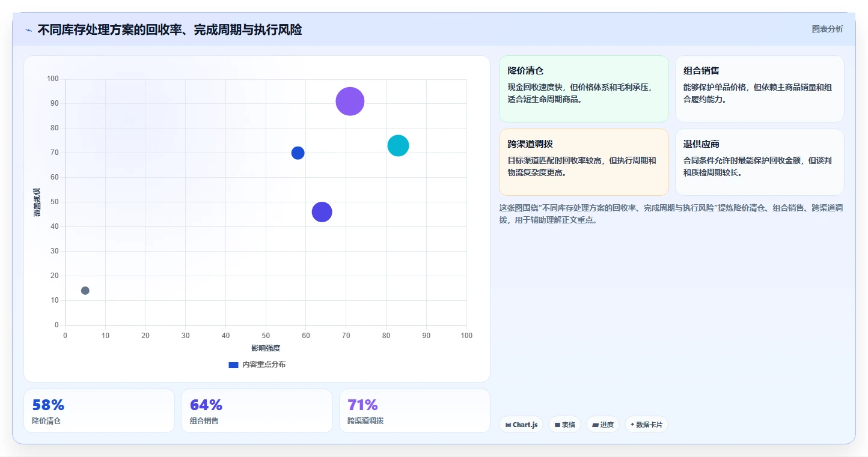Click the 内容重点分布 legend text
Viewport: 868px width, 457px height.
pyautogui.click(x=264, y=365)
